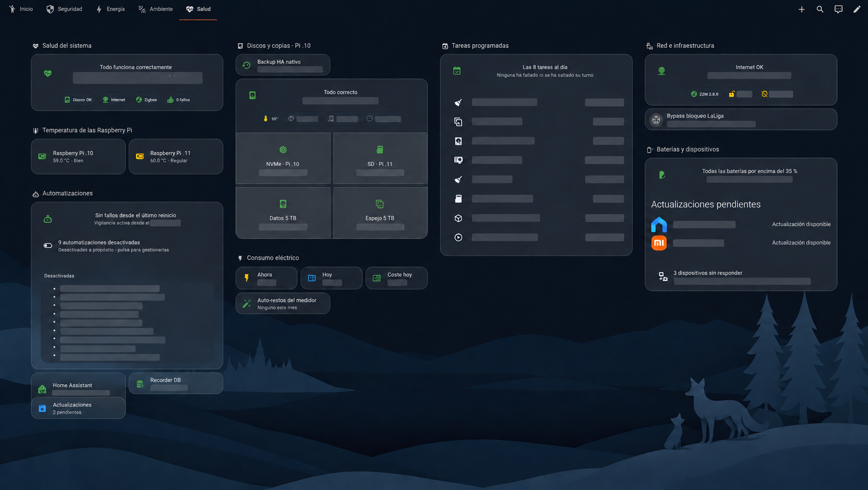Open Actualizaciones 2 pendientes card
This screenshot has height=490, width=868.
pos(78,408)
